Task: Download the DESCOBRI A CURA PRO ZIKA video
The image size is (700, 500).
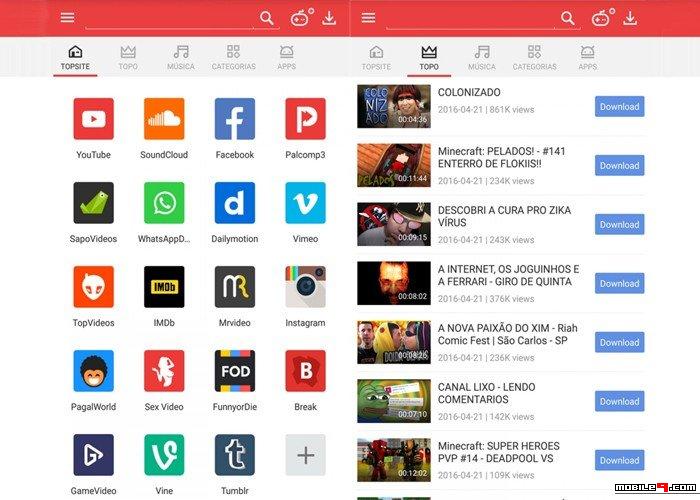Action: (x=619, y=225)
